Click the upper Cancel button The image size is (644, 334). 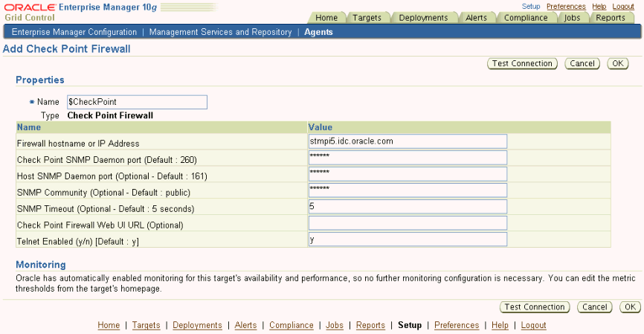[582, 64]
